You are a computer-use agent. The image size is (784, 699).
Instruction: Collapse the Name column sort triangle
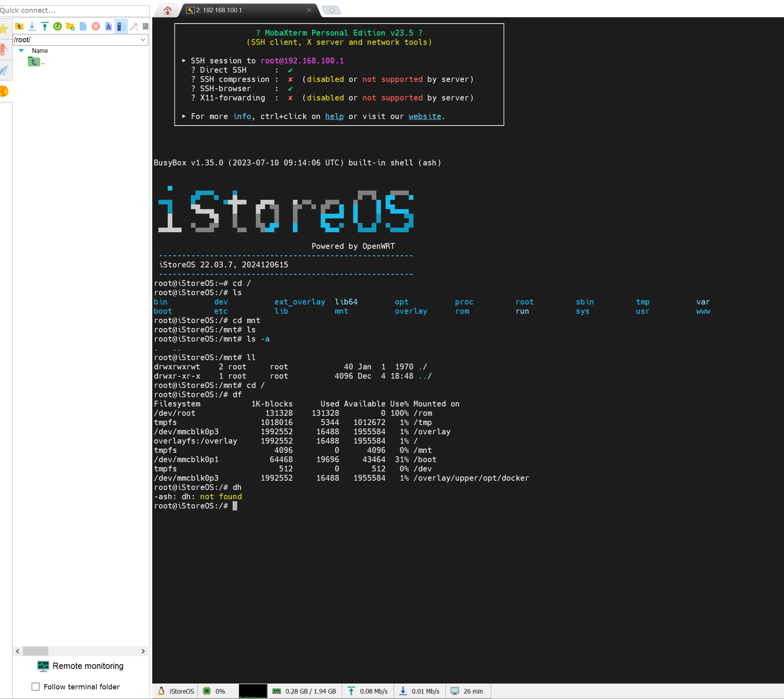21,51
